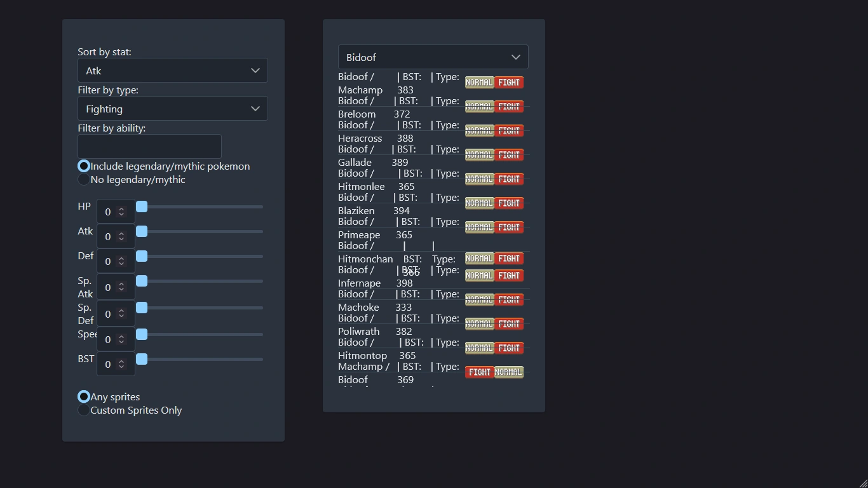Screen dimensions: 868x488
Task: Click FIGHT badge in Machamp / Bidoof row
Action: tap(480, 372)
